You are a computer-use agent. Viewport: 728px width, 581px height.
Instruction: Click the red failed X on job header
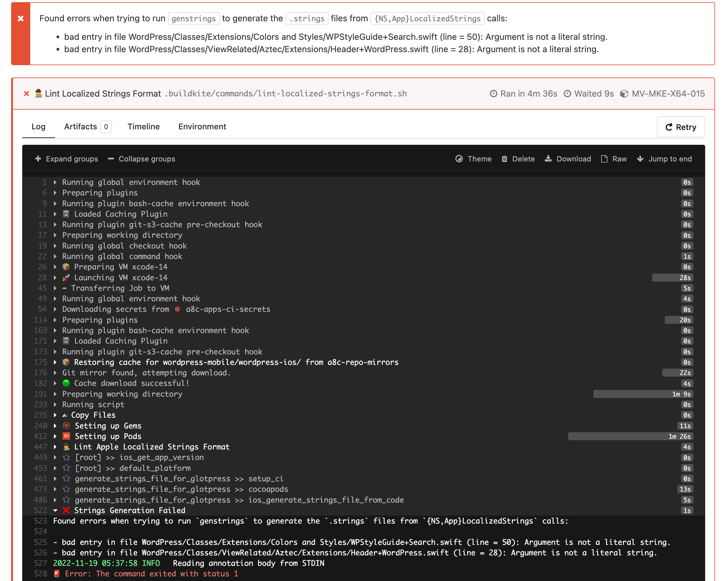26,94
